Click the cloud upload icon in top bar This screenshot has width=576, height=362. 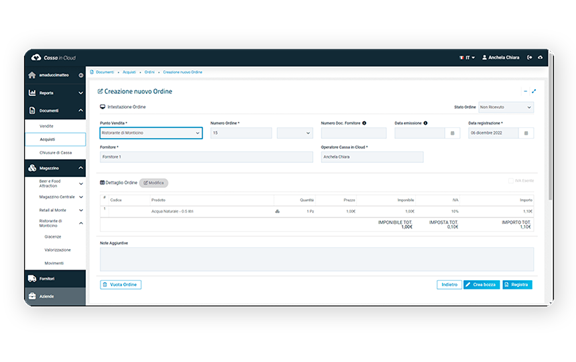click(x=540, y=57)
